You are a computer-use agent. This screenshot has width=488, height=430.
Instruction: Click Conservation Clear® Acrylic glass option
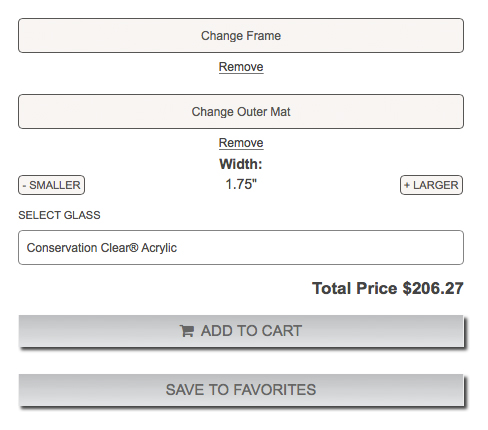coord(102,248)
